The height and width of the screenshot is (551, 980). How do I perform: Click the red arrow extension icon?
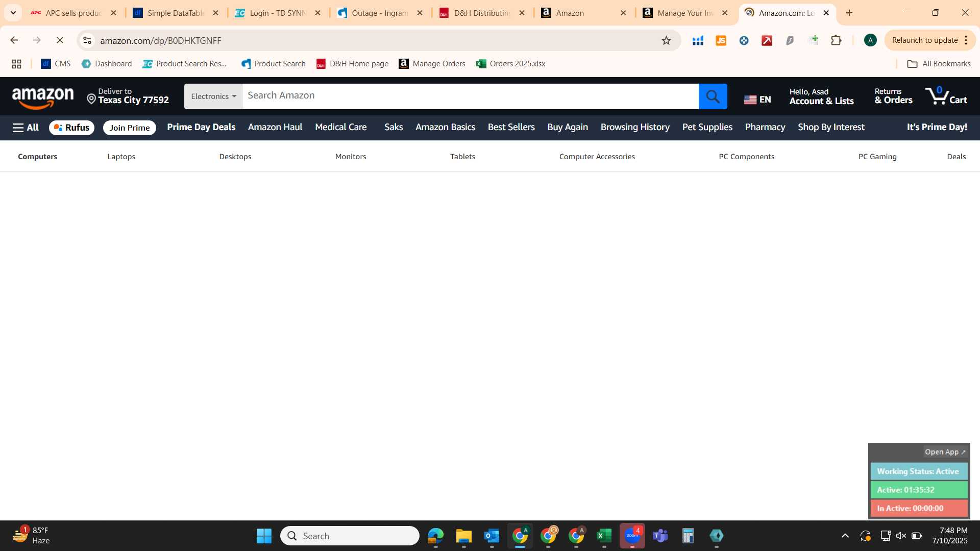click(767, 40)
